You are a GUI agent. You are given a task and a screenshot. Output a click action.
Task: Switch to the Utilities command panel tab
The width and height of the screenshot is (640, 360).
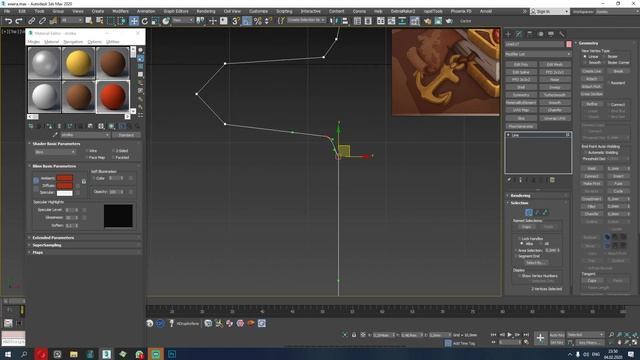point(562,34)
